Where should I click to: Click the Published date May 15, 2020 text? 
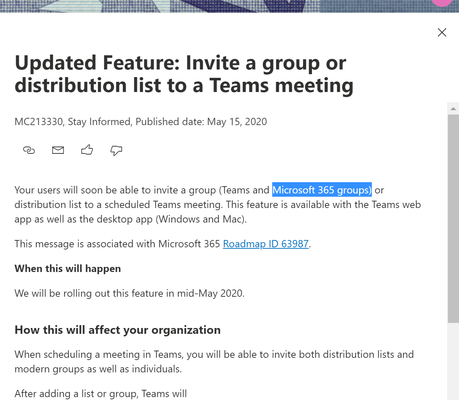tap(201, 122)
